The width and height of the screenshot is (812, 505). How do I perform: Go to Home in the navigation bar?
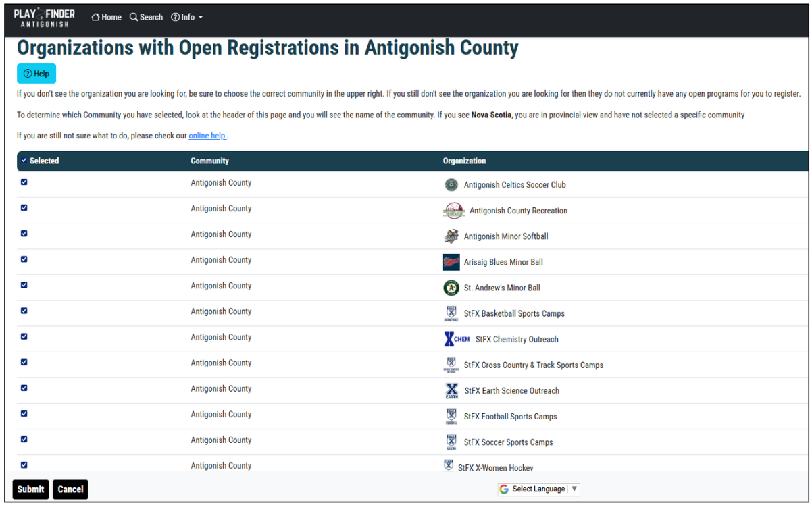click(x=106, y=17)
